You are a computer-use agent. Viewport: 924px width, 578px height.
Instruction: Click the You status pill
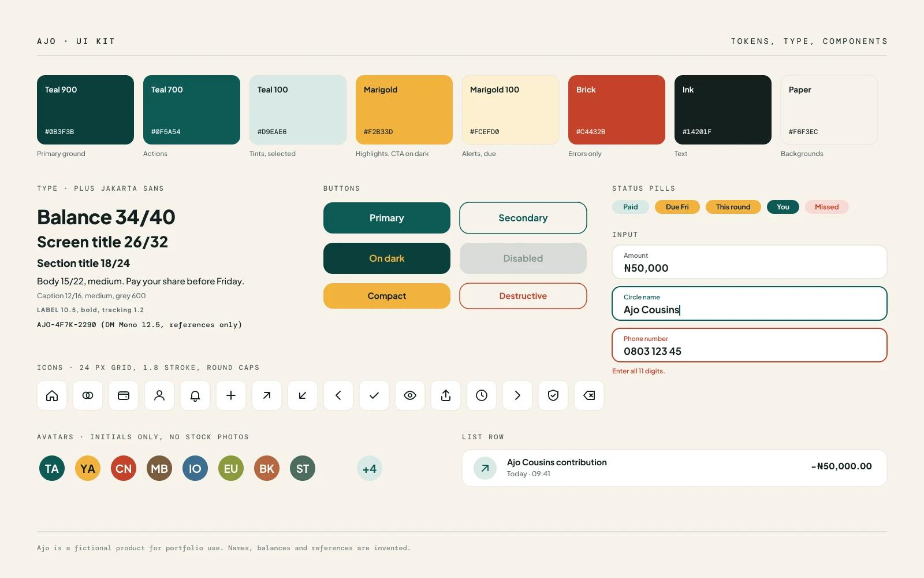(x=783, y=207)
